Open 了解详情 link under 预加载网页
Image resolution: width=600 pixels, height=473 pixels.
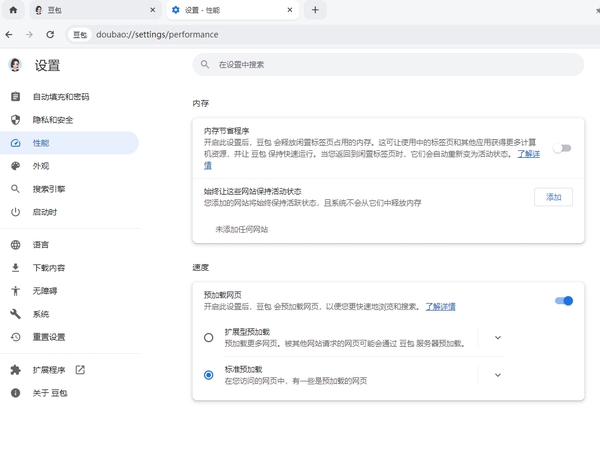coord(440,306)
